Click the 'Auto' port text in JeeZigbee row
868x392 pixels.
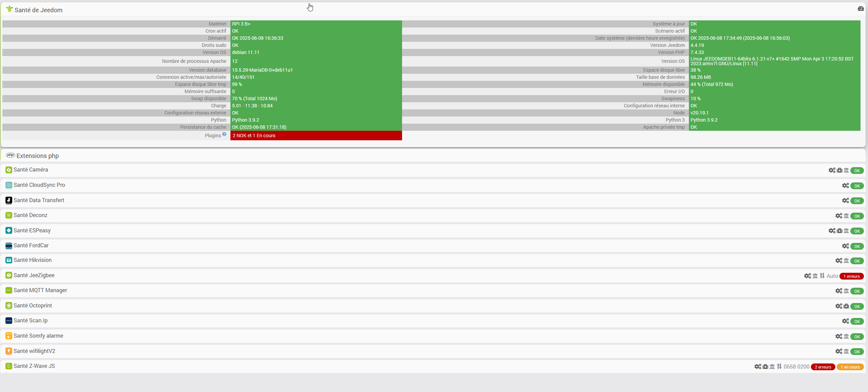tap(832, 276)
